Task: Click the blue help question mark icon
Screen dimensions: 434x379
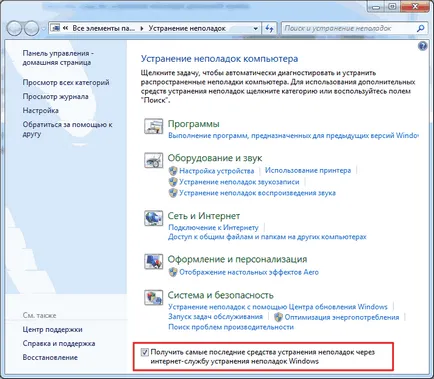Action: point(422,46)
